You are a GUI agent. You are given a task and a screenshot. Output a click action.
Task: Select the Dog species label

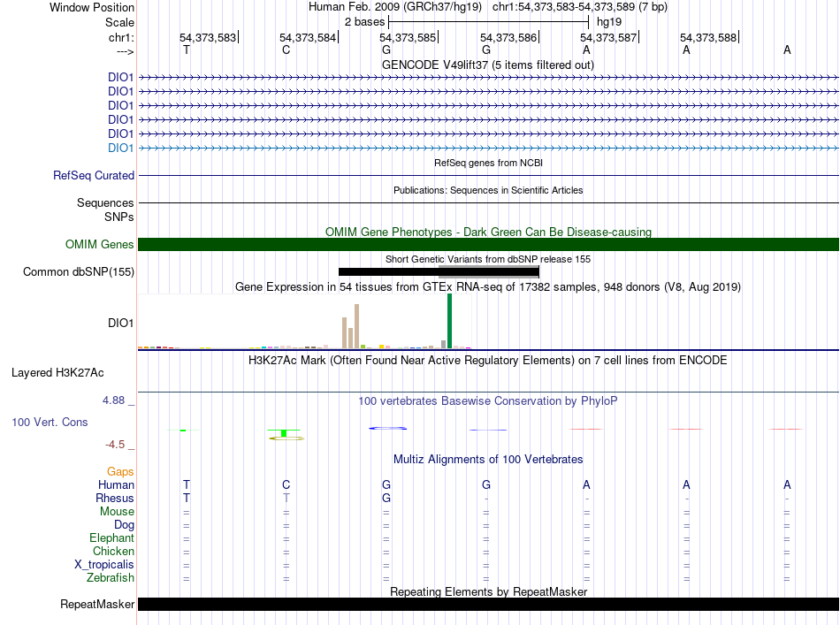point(124,525)
